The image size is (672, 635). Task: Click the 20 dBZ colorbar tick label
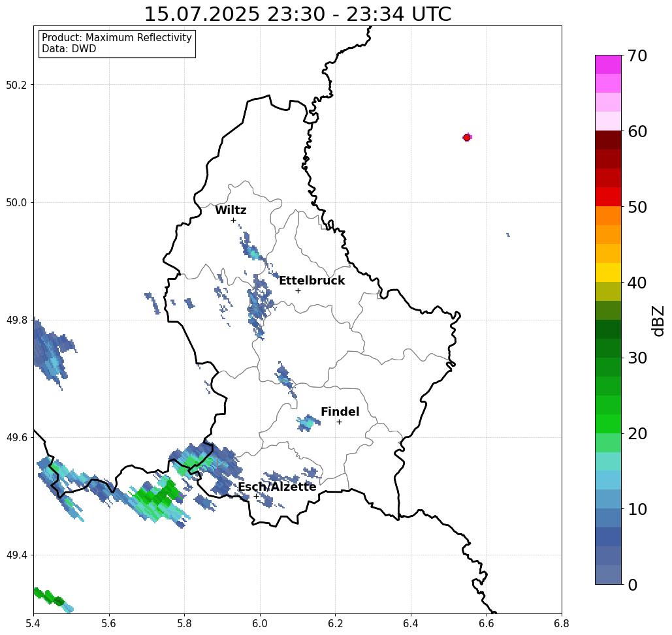[637, 434]
